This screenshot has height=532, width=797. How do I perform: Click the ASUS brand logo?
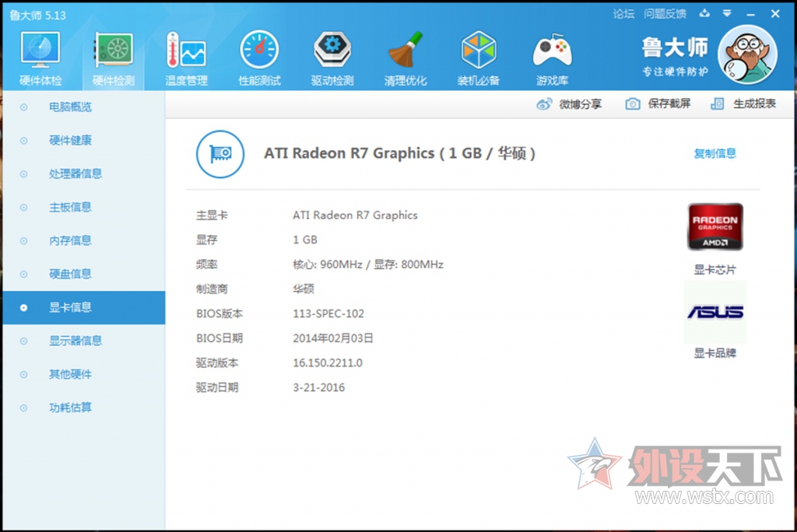point(715,312)
